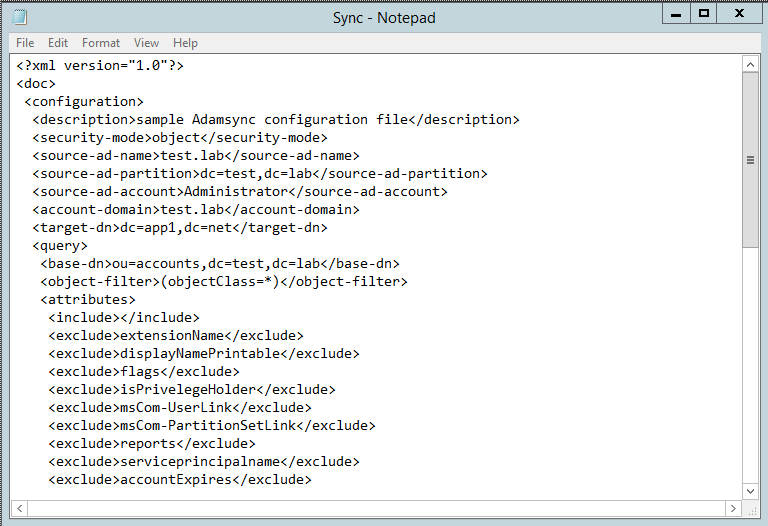This screenshot has height=526, width=768.
Task: Click the vertical scrollbar thumb
Action: 750,160
